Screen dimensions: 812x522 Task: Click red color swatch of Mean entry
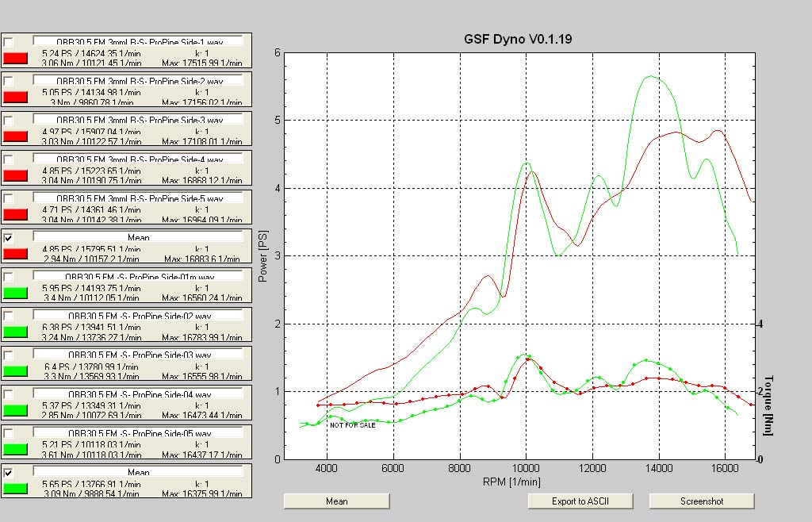pos(15,254)
